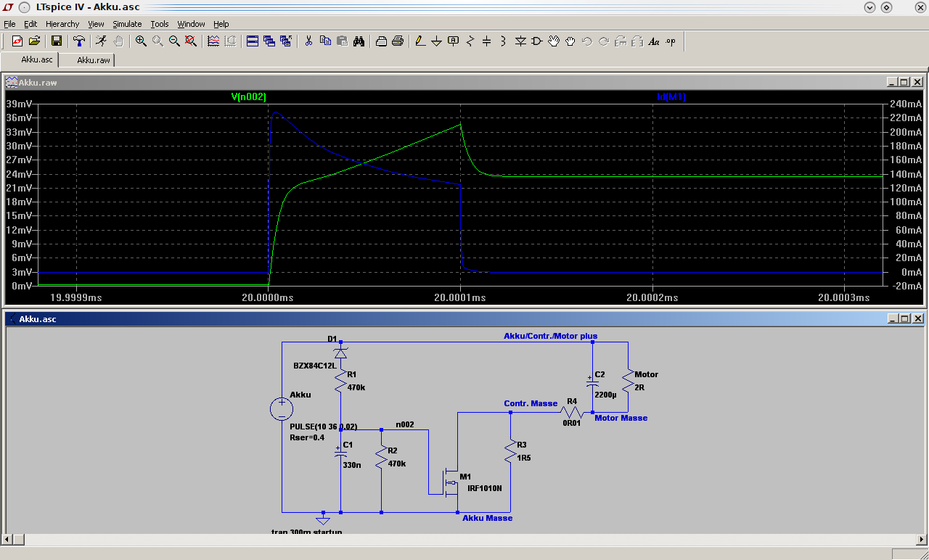This screenshot has height=560, width=929.
Task: Open the Tools menu
Action: (x=160, y=24)
